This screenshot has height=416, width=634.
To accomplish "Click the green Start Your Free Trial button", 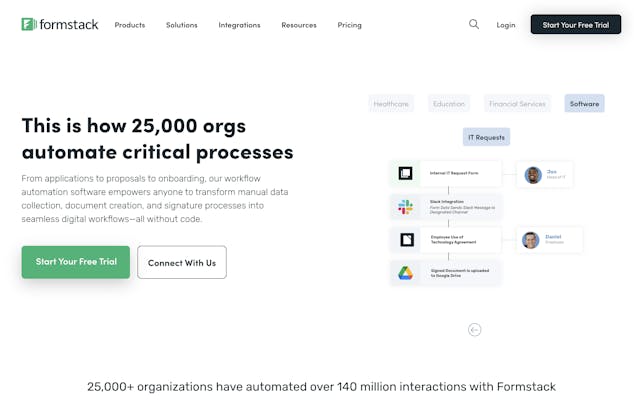I will pos(76,262).
